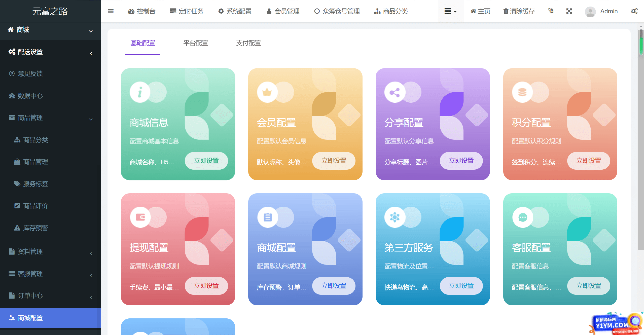This screenshot has height=335, width=644.
Task: Open 控制台 dashboard in top navigation
Action: click(x=142, y=11)
